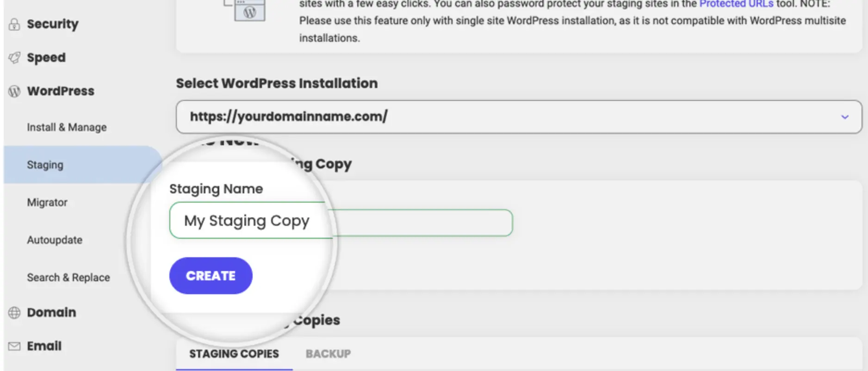Open the yourdomainname.com installation selector
Image resolution: width=868 pixels, height=371 pixels.
[509, 117]
